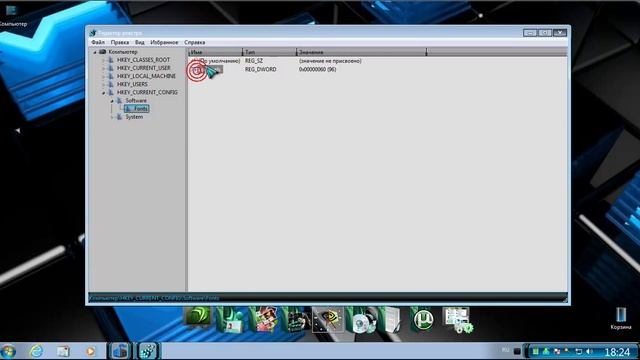This screenshot has width=640, height=360.
Task: Open the Избранное menu
Action: pos(164,42)
